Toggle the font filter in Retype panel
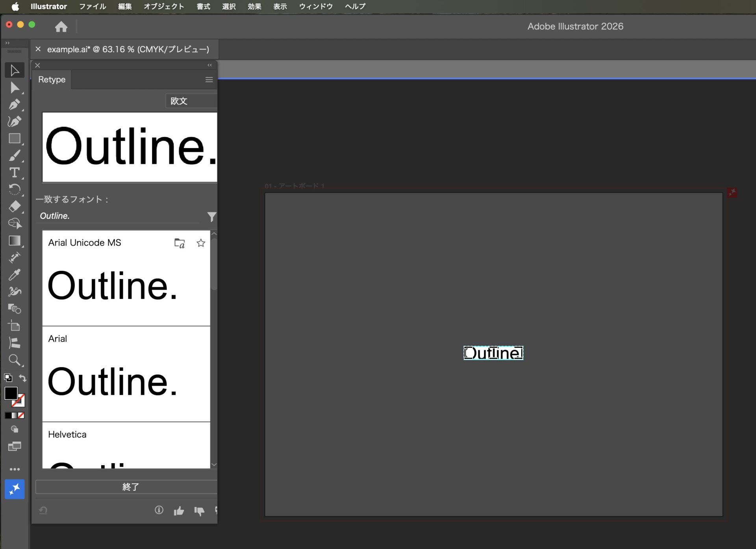Screen dimensions: 756x549 coord(211,217)
